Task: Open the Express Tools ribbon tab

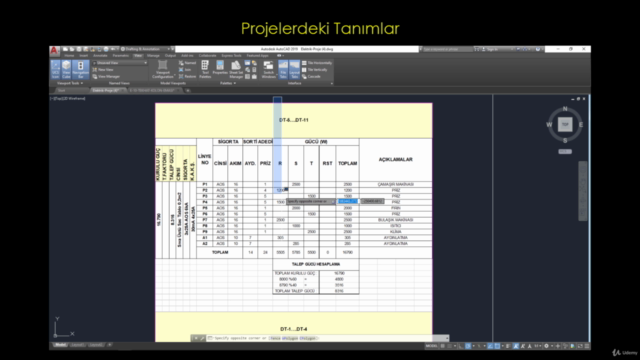Action: point(231,56)
